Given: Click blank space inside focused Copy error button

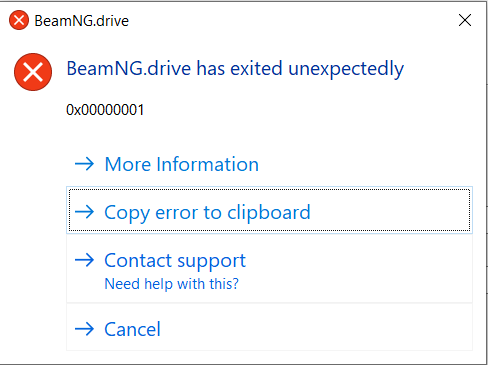Looking at the screenshot, I should click(388, 212).
